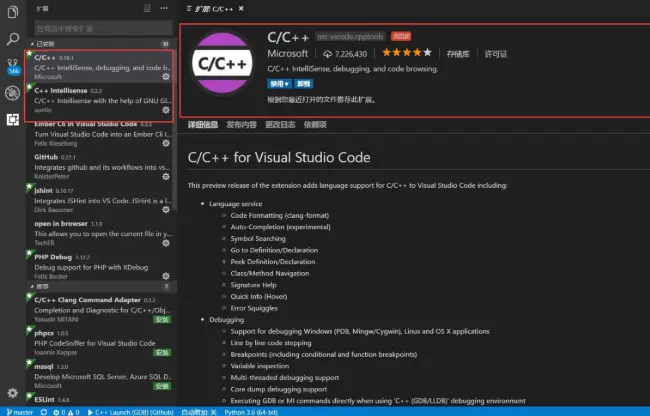650x416 pixels.
Task: Select the phpcs extension entry
Action: (100, 342)
